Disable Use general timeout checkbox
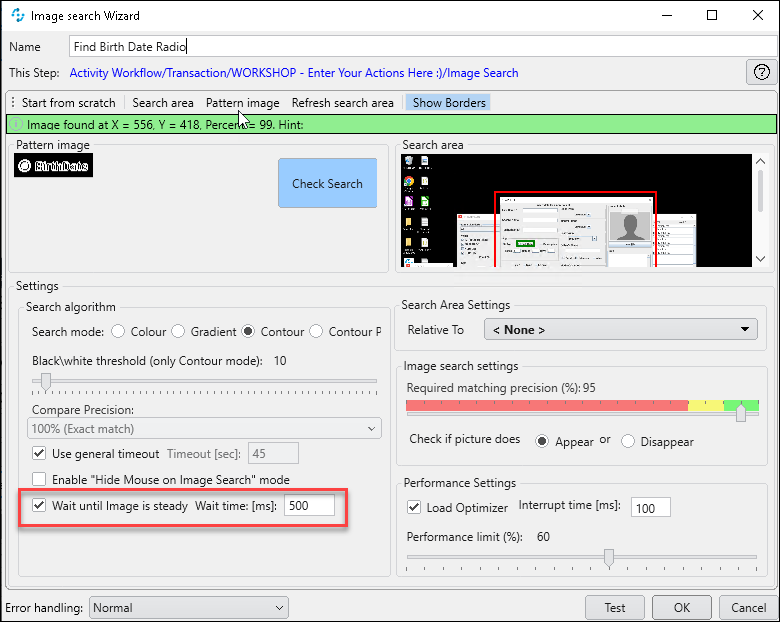Viewport: 780px width, 622px height. [x=40, y=454]
